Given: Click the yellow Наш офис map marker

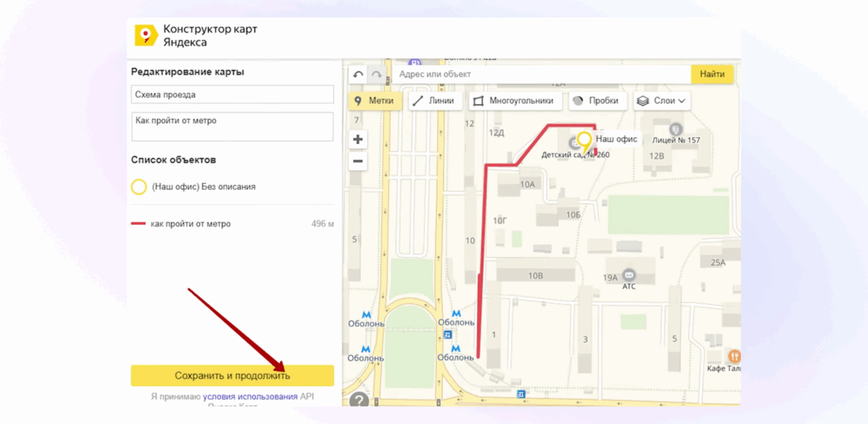Looking at the screenshot, I should pos(585,141).
